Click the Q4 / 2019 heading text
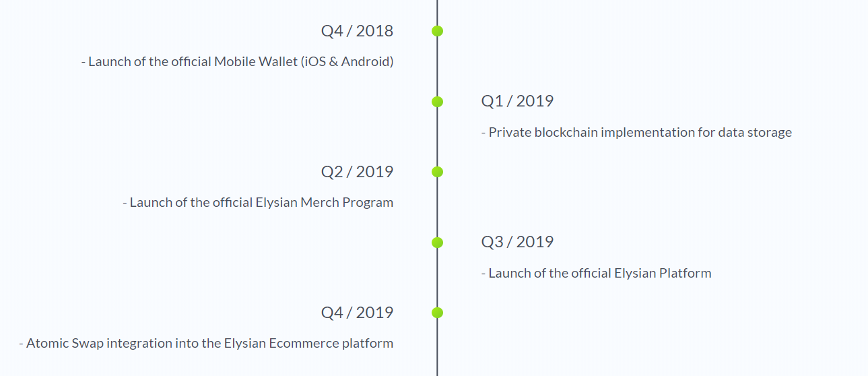 pyautogui.click(x=357, y=313)
